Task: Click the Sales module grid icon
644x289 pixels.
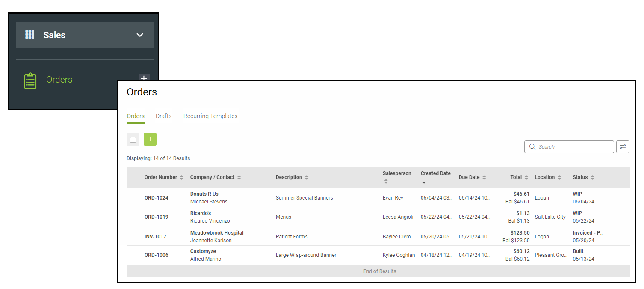Action: point(30,35)
